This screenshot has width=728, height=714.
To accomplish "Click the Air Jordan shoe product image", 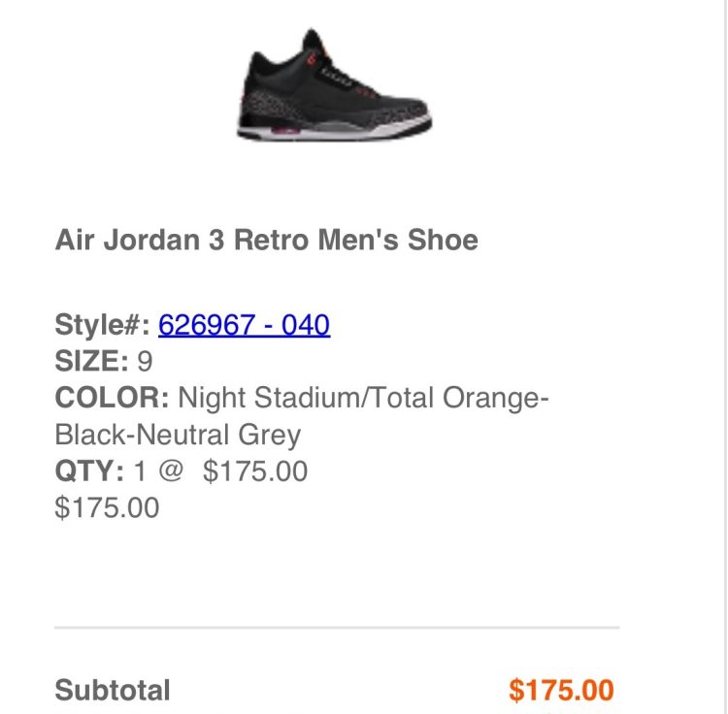I will (x=334, y=87).
